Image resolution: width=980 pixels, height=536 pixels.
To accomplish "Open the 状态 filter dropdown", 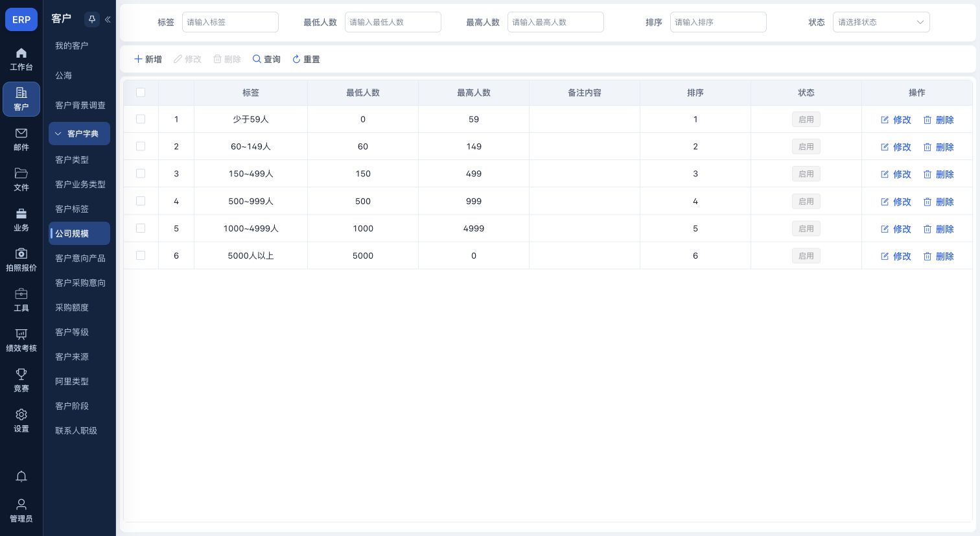I will tap(881, 22).
